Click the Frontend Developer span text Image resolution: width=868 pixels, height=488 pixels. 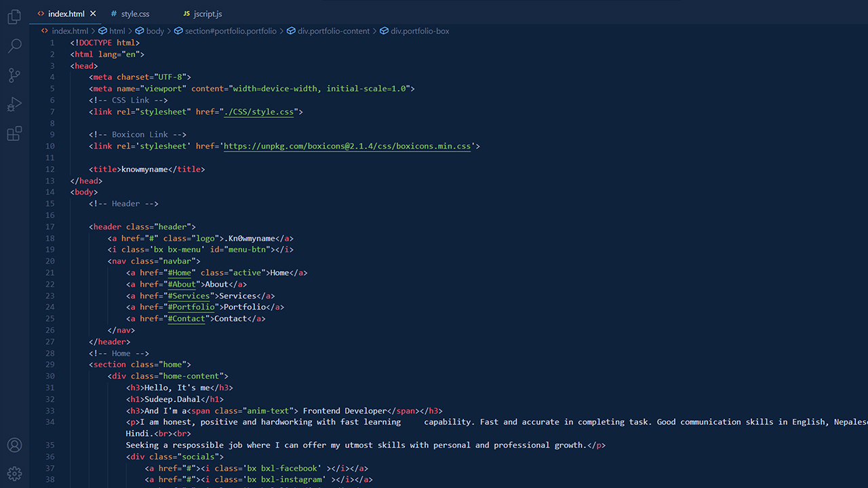pyautogui.click(x=344, y=411)
